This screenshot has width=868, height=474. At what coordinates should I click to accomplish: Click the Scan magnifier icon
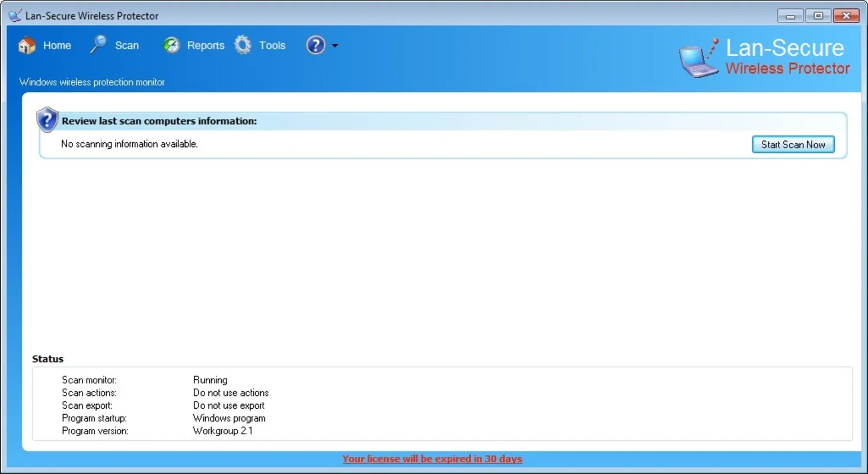click(x=98, y=45)
